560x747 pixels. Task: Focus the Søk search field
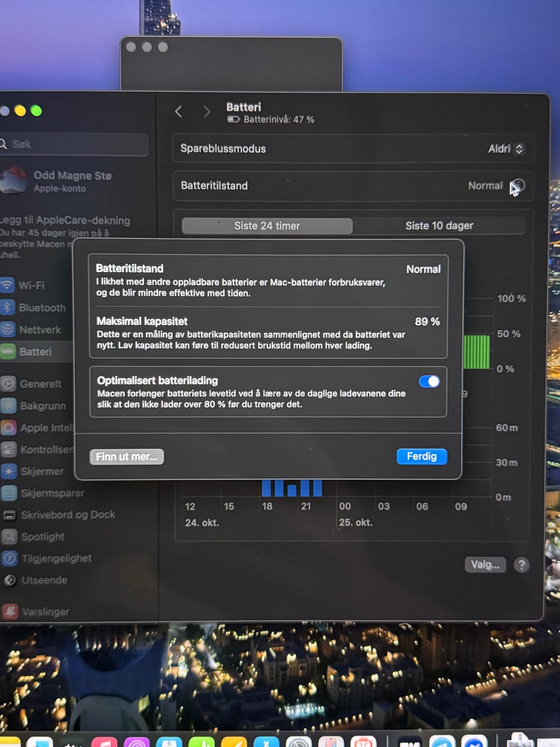(74, 144)
